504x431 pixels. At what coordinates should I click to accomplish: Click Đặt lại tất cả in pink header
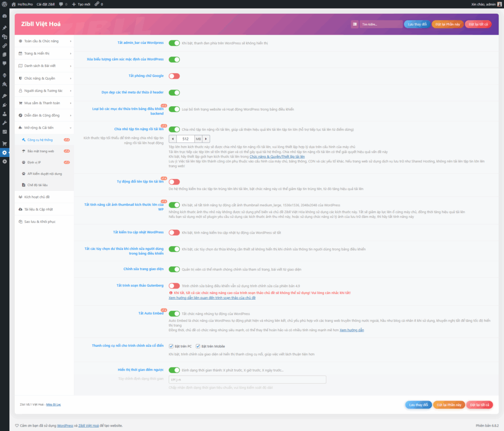coord(478,24)
